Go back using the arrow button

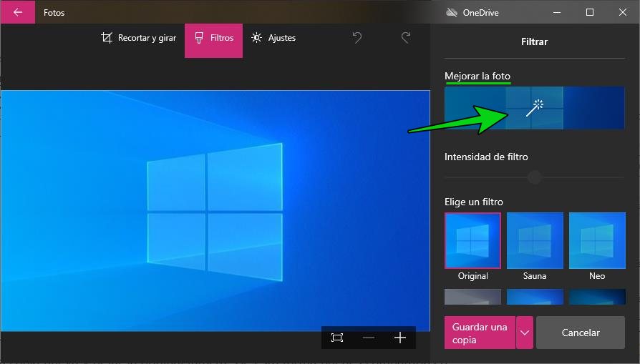coord(18,12)
